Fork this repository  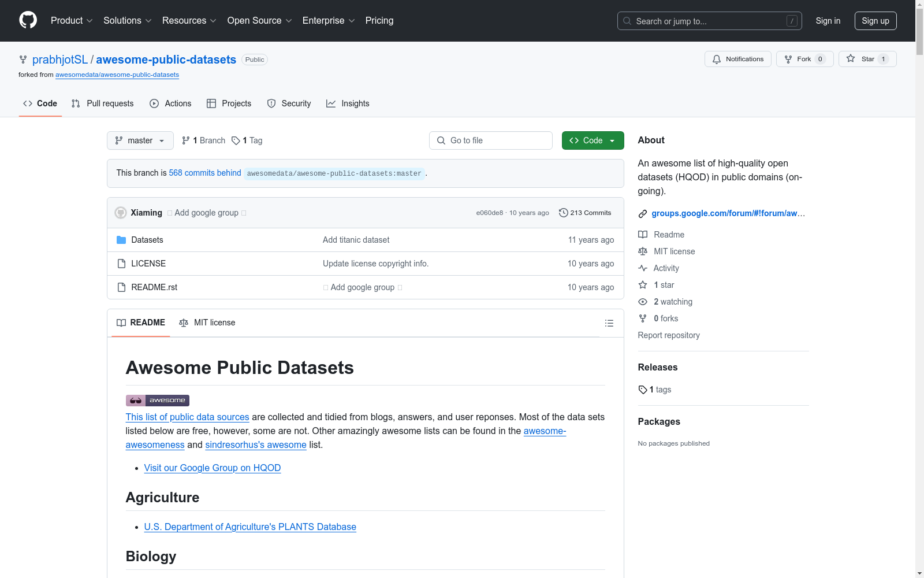[804, 59]
